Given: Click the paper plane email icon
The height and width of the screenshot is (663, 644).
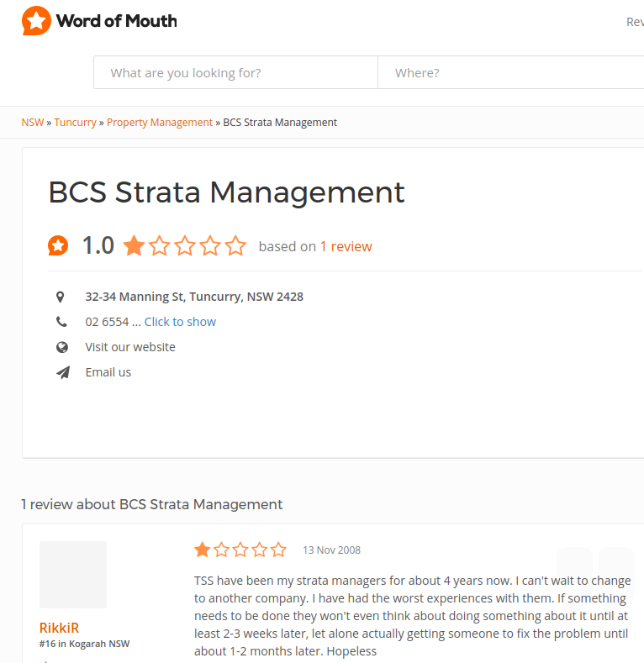Looking at the screenshot, I should click(x=63, y=372).
